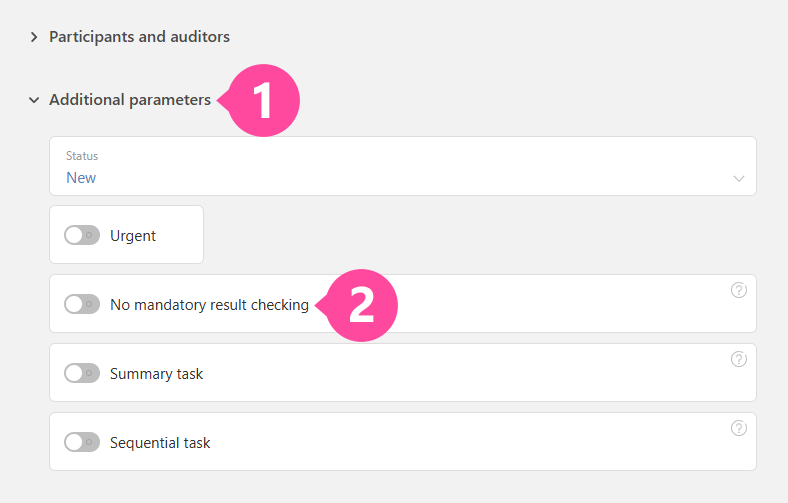Screen dimensions: 788x503
Task: Enable the Sequential task switch
Action: 82,442
